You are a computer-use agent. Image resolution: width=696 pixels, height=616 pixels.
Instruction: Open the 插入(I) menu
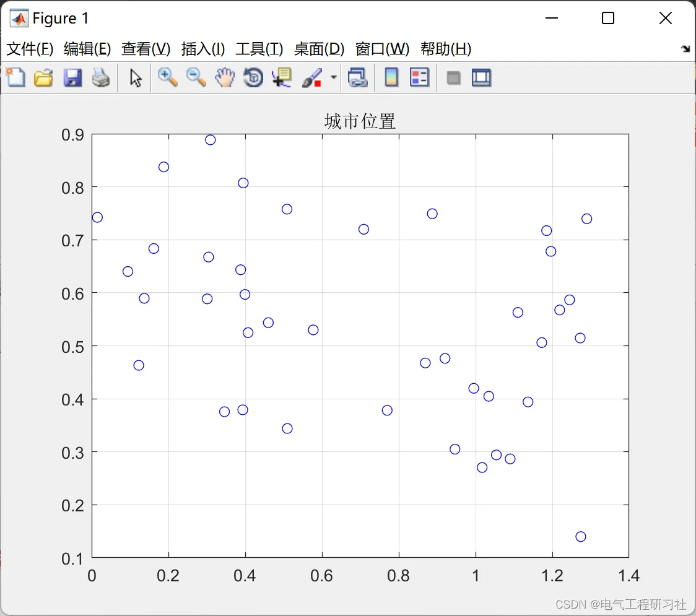click(203, 49)
